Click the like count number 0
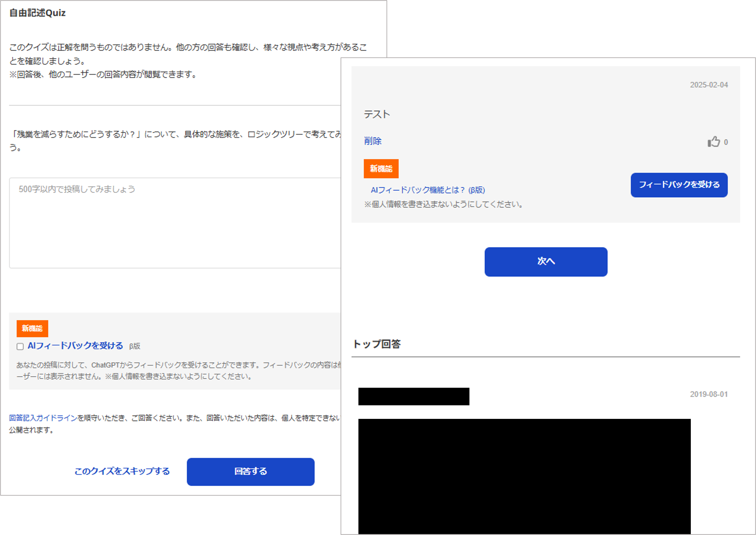This screenshot has height=535, width=756. coord(726,142)
